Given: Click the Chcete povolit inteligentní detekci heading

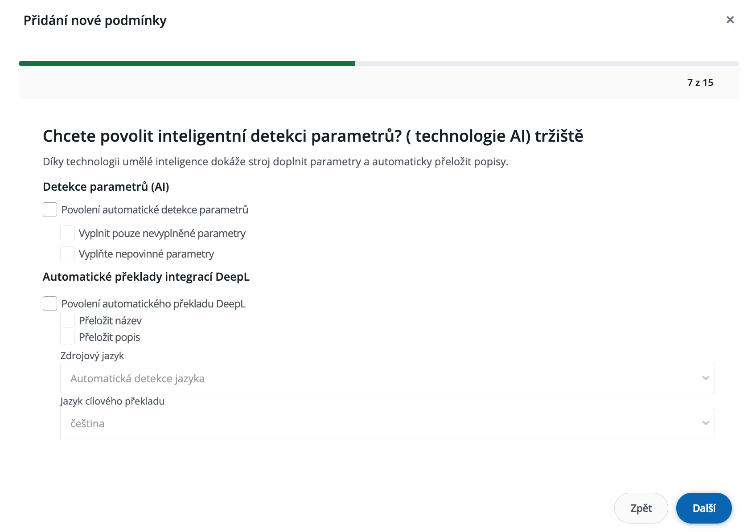Looking at the screenshot, I should point(313,136).
